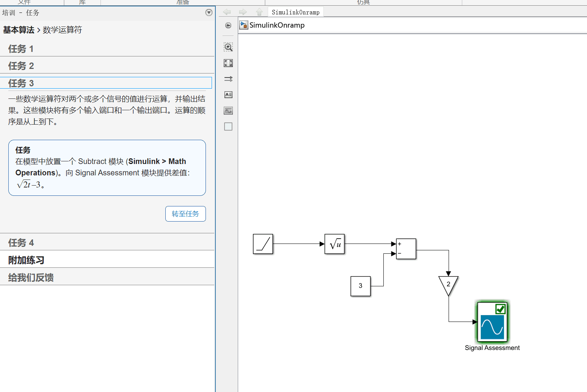Click SimulinkOnramp model icon in breadcrumb

pos(244,25)
